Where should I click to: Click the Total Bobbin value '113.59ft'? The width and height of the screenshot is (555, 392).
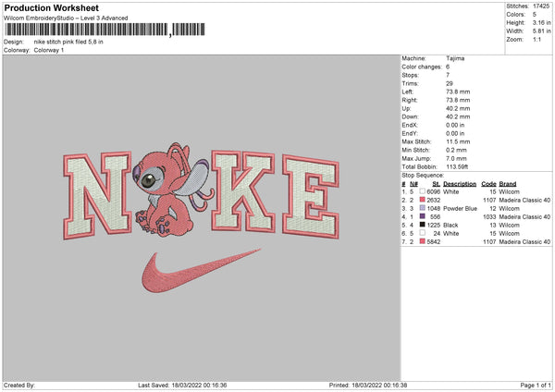click(457, 166)
